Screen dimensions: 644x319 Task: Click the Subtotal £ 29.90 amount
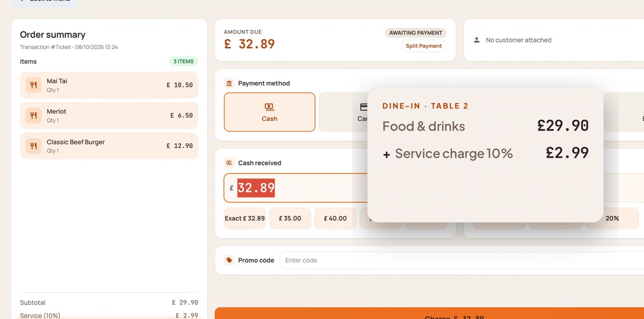[185, 303]
